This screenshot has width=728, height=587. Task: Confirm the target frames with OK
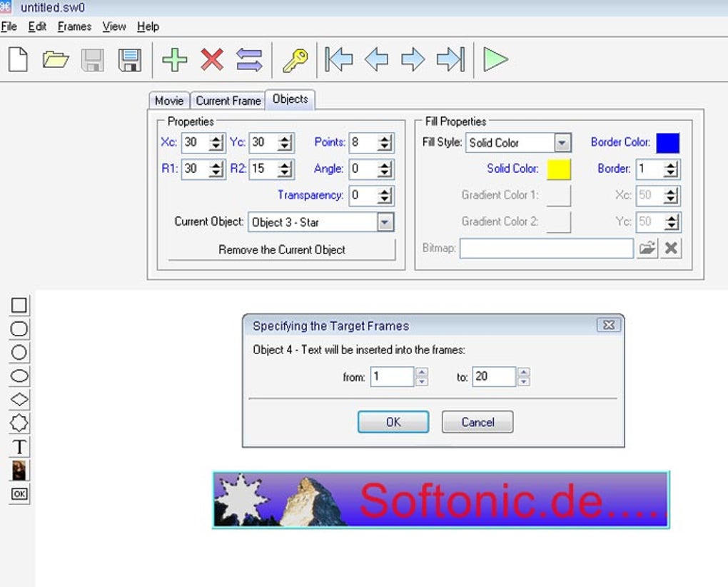tap(392, 422)
